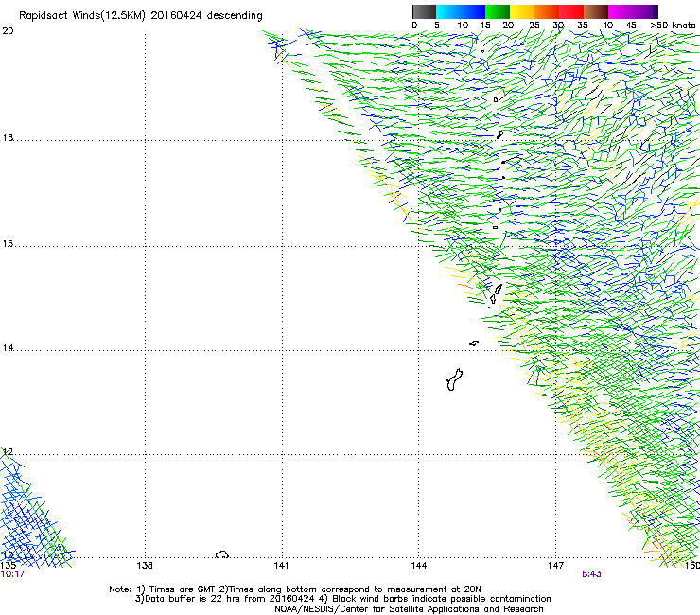This screenshot has height=615, width=700.
Task: Click the longitude axis label "147"
Action: [x=555, y=566]
